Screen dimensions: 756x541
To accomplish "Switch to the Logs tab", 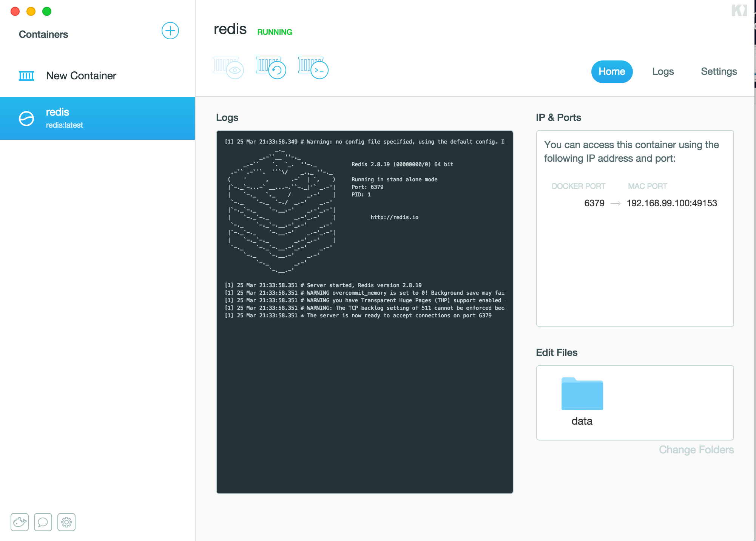I will 663,71.
